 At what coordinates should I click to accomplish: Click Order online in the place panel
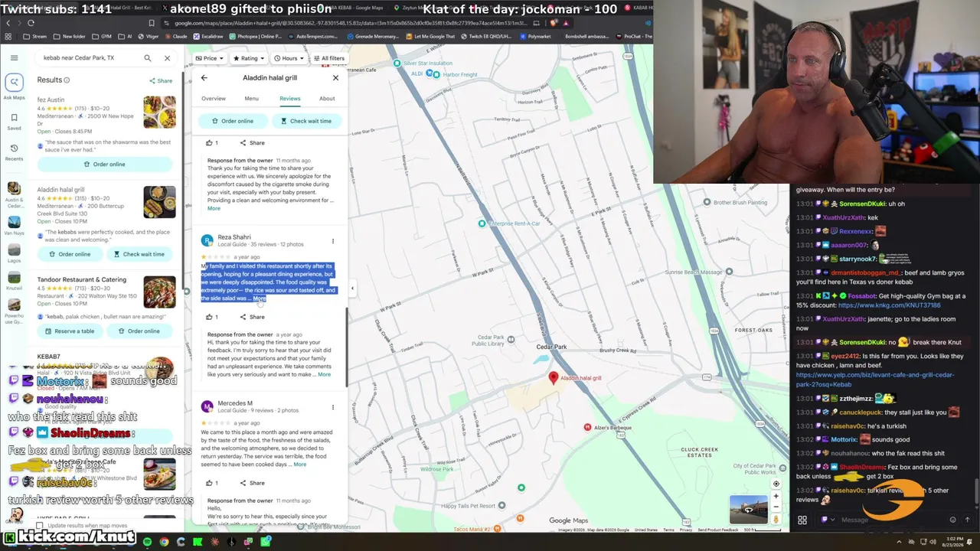coord(233,121)
